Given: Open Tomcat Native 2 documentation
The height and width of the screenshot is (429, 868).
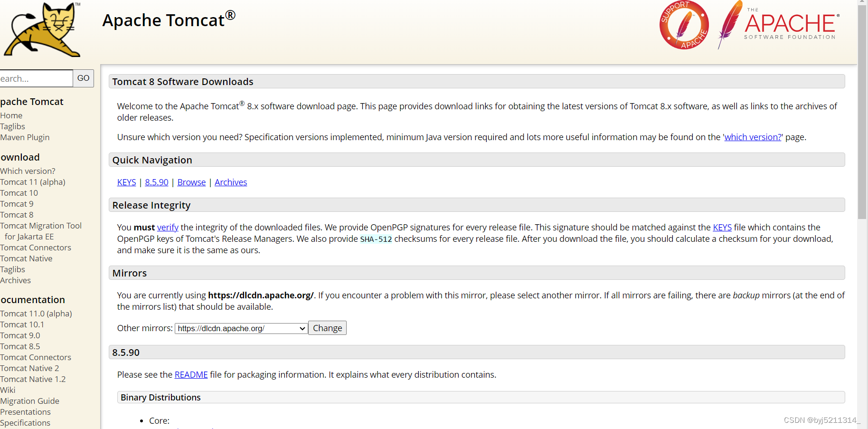Looking at the screenshot, I should (29, 368).
